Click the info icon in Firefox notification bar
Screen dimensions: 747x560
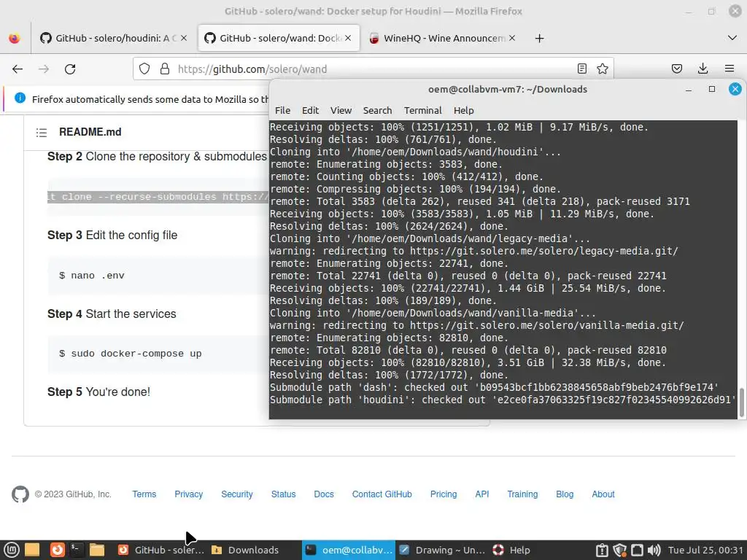[x=20, y=98]
